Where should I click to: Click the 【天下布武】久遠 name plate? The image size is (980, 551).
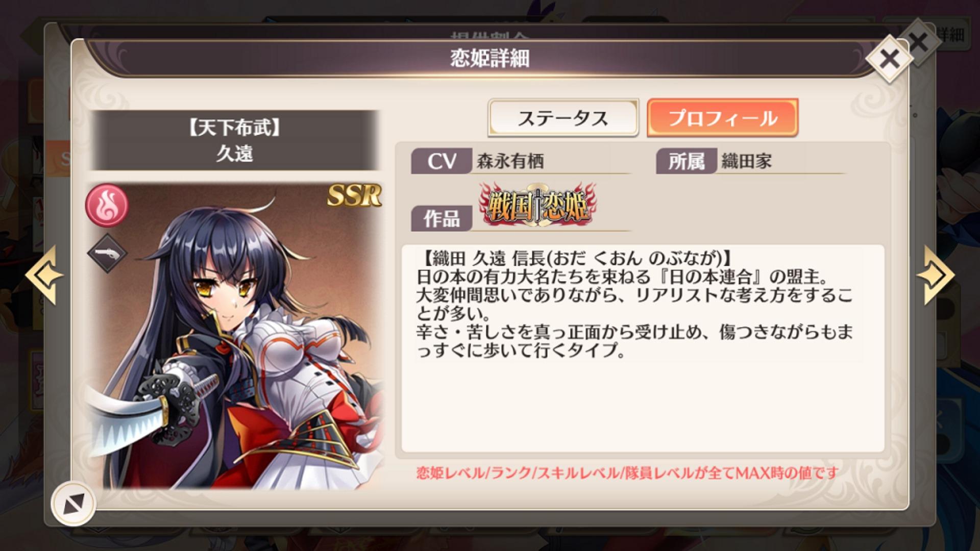tap(234, 140)
